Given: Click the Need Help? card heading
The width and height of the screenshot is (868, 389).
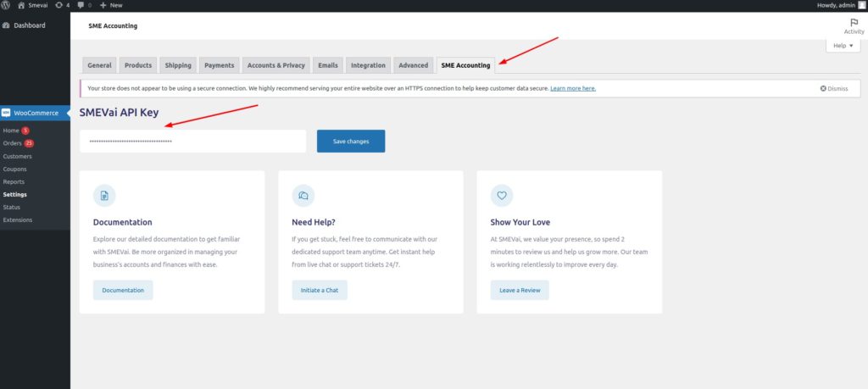Looking at the screenshot, I should [314, 222].
